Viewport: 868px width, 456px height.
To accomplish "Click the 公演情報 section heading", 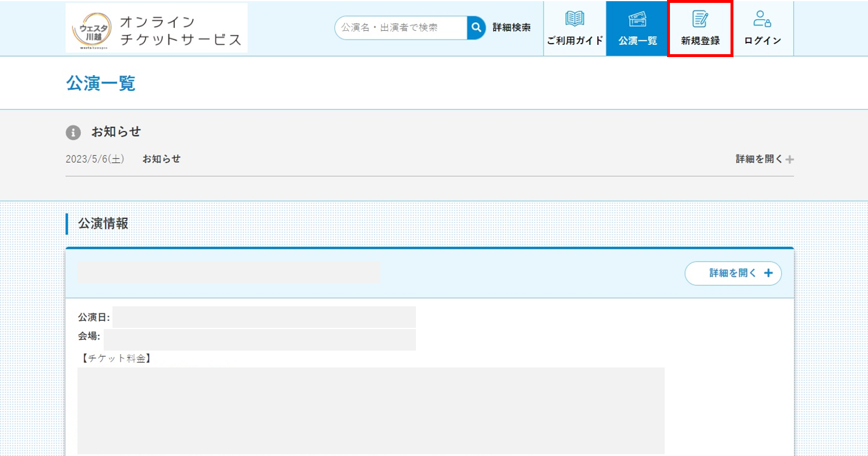I will [103, 224].
